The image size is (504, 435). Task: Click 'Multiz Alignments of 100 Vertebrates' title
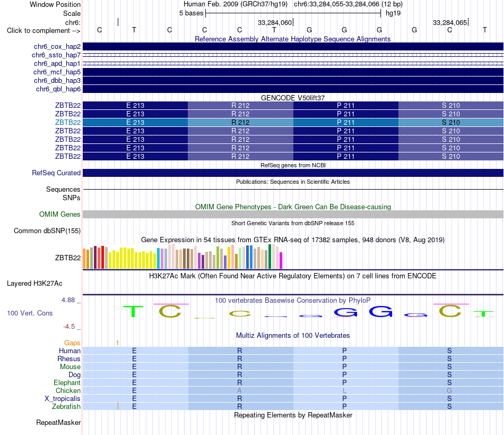point(293,335)
